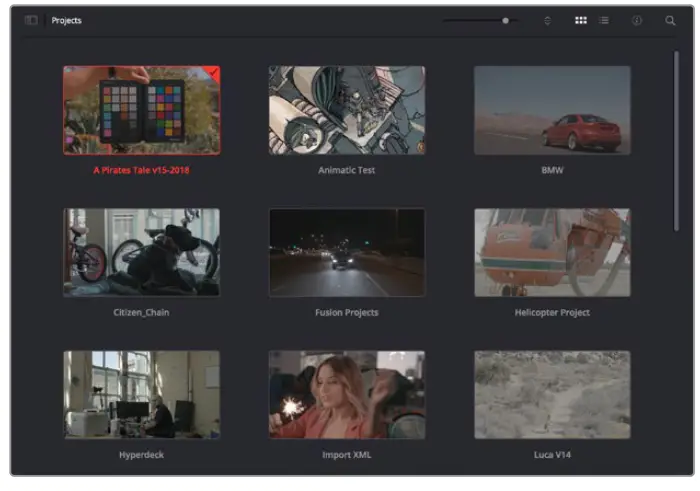Open the sort order arrows
Image resolution: width=700 pixels, height=491 pixels.
pos(547,21)
